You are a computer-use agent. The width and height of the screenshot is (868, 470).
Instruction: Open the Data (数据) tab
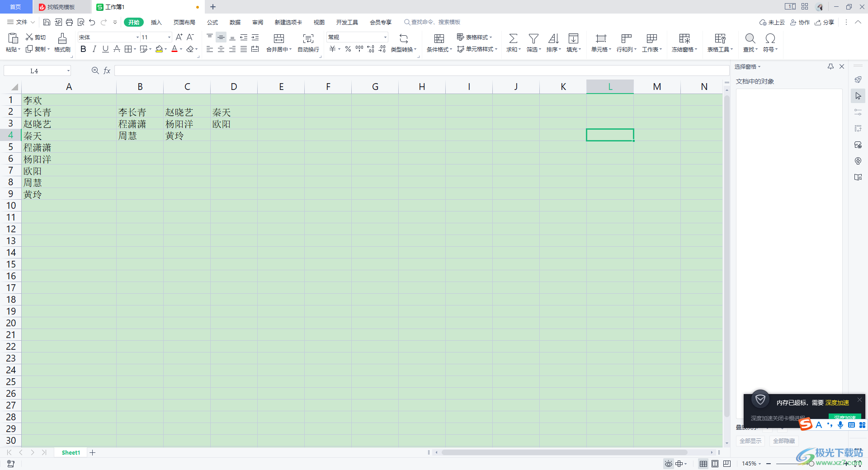pos(235,22)
